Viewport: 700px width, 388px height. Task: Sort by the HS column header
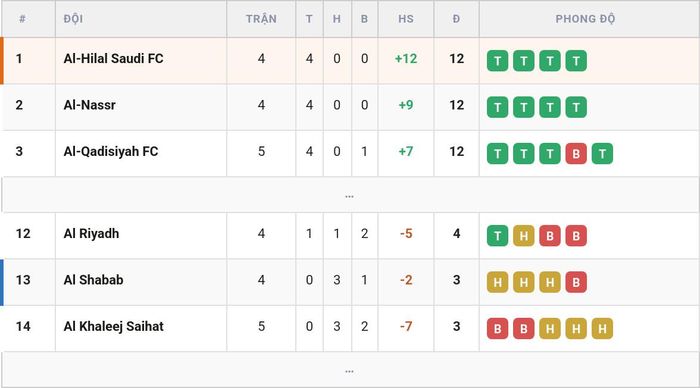pyautogui.click(x=406, y=19)
